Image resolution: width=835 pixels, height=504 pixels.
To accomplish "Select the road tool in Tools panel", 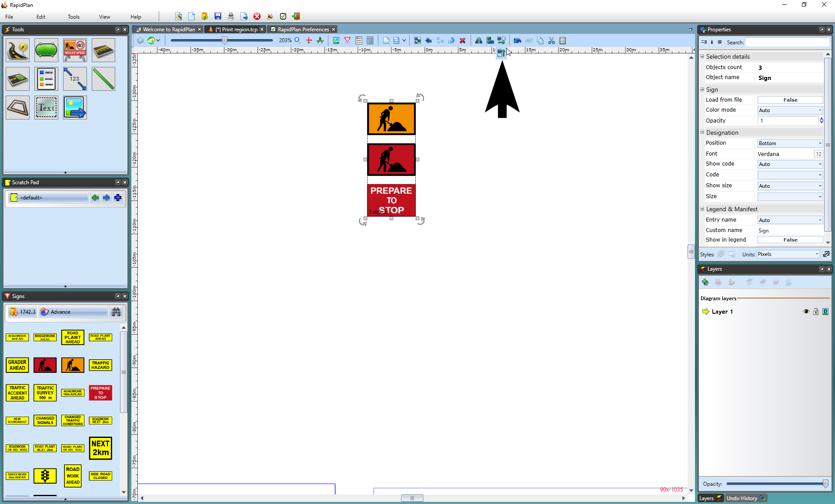I will click(x=17, y=50).
